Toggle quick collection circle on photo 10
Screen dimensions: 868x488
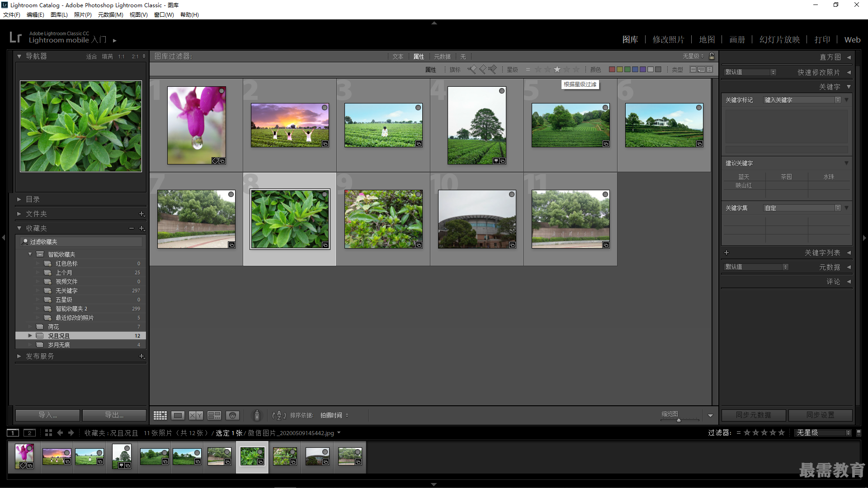(x=512, y=194)
